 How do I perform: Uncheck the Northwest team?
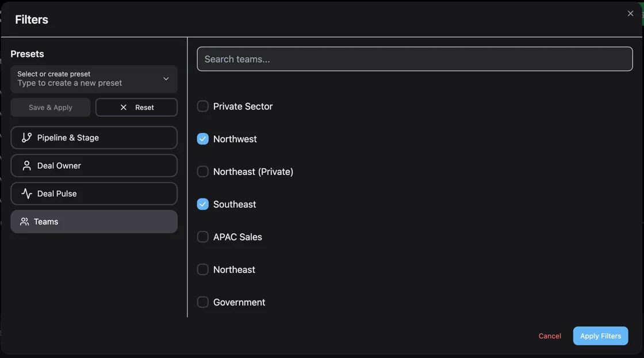(202, 139)
